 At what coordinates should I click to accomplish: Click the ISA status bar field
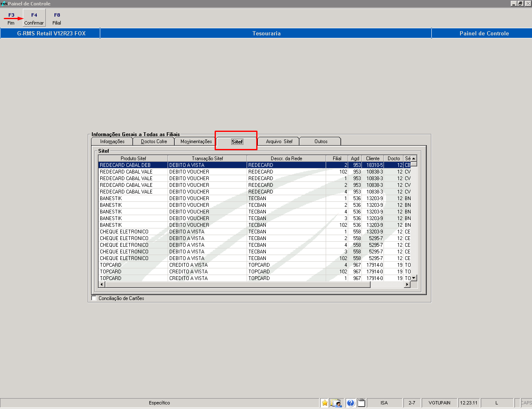pyautogui.click(x=384, y=403)
